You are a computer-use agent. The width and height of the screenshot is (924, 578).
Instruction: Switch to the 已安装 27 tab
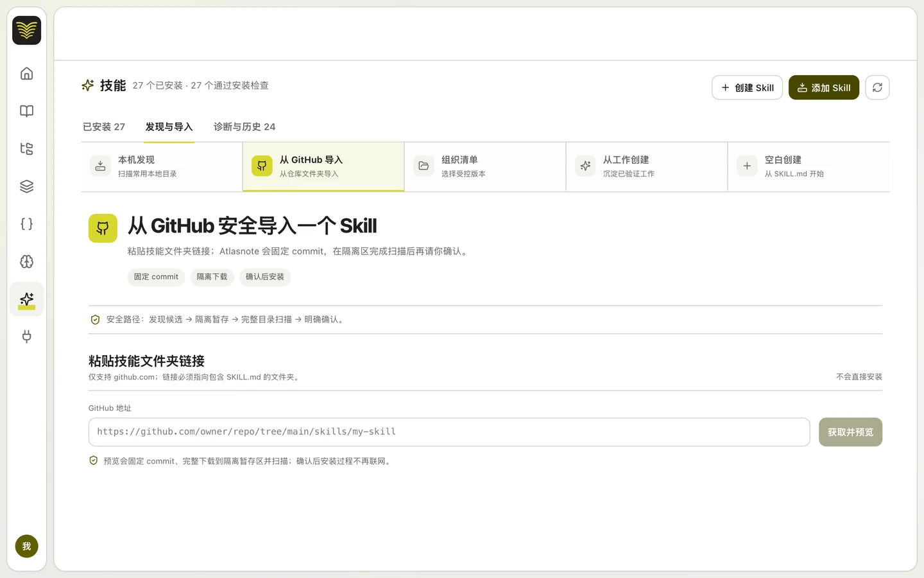(104, 127)
